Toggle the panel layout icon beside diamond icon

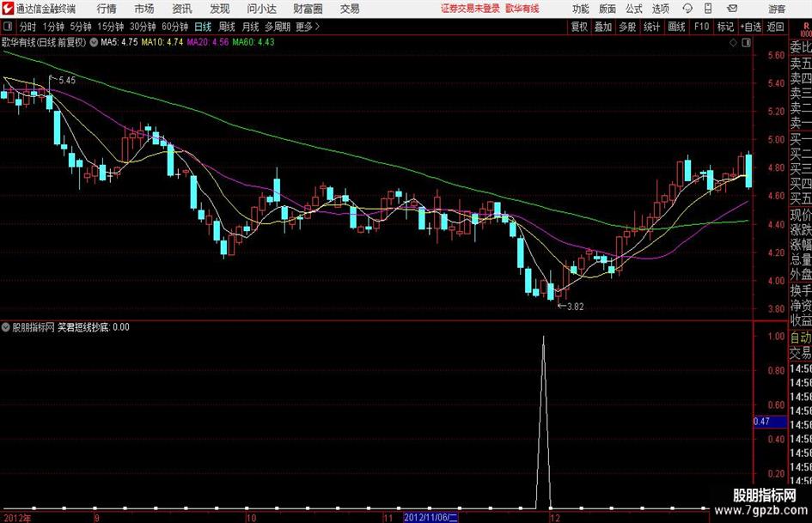pos(746,43)
